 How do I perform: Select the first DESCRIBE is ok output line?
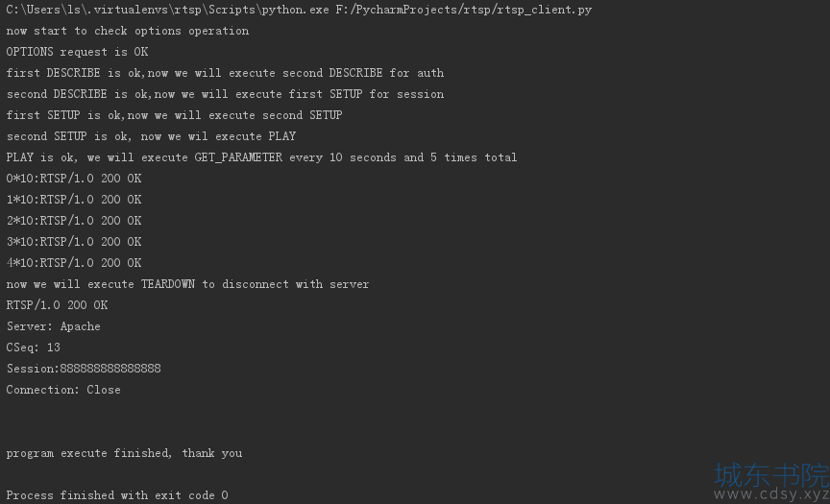pos(225,73)
